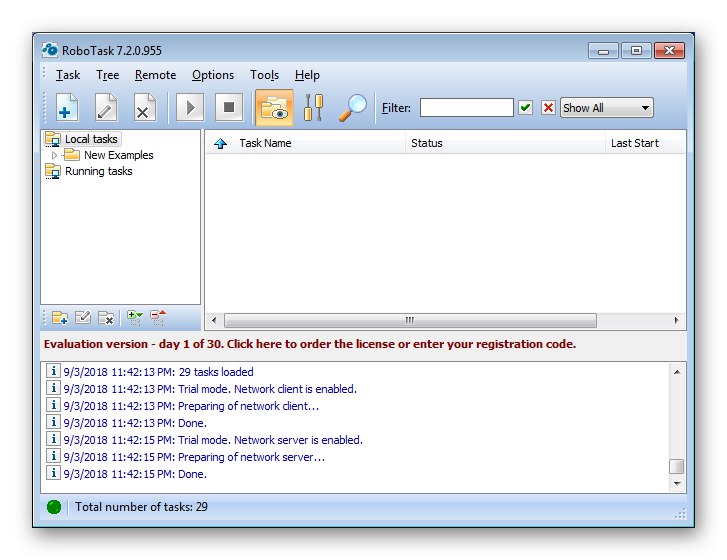
Task: Minimize the RoboTask window
Action: tap(603, 51)
